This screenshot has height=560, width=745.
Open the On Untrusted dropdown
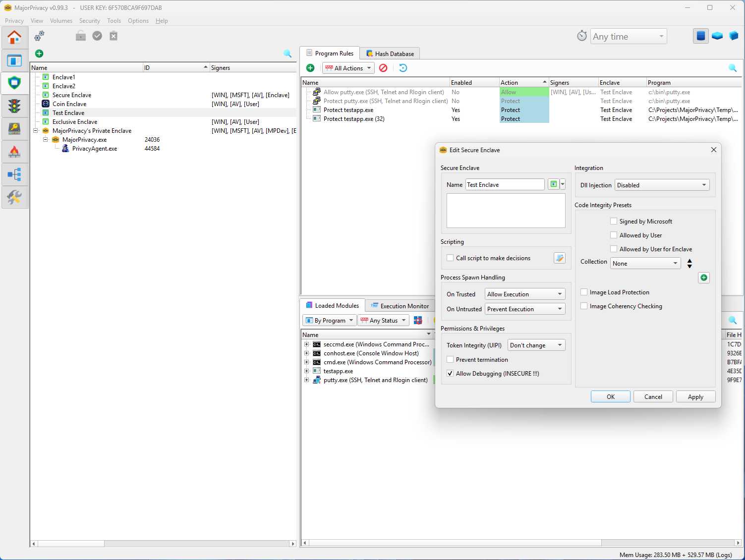click(x=525, y=309)
